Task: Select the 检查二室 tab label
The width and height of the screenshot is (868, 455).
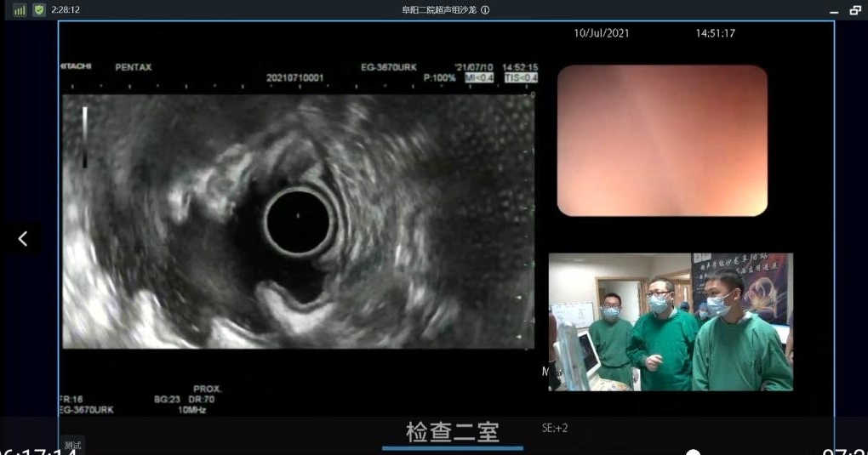Action: [x=452, y=432]
